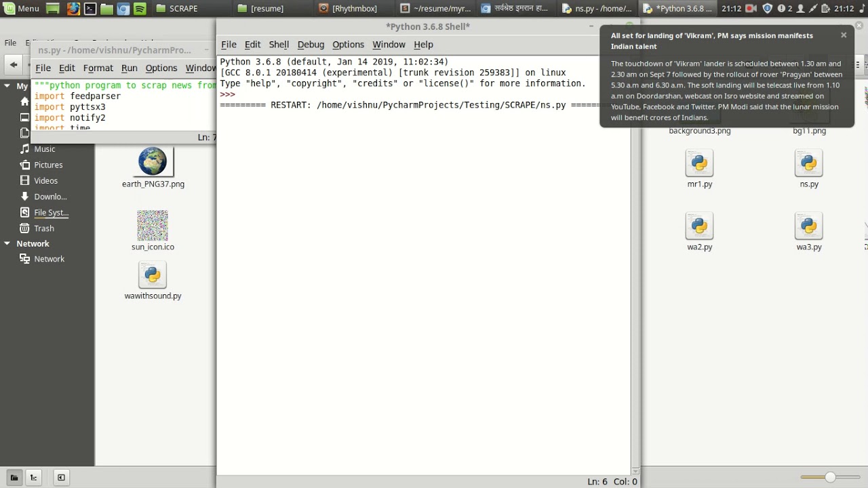Select wa3.py file icon
This screenshot has width=868, height=488.
(808, 226)
